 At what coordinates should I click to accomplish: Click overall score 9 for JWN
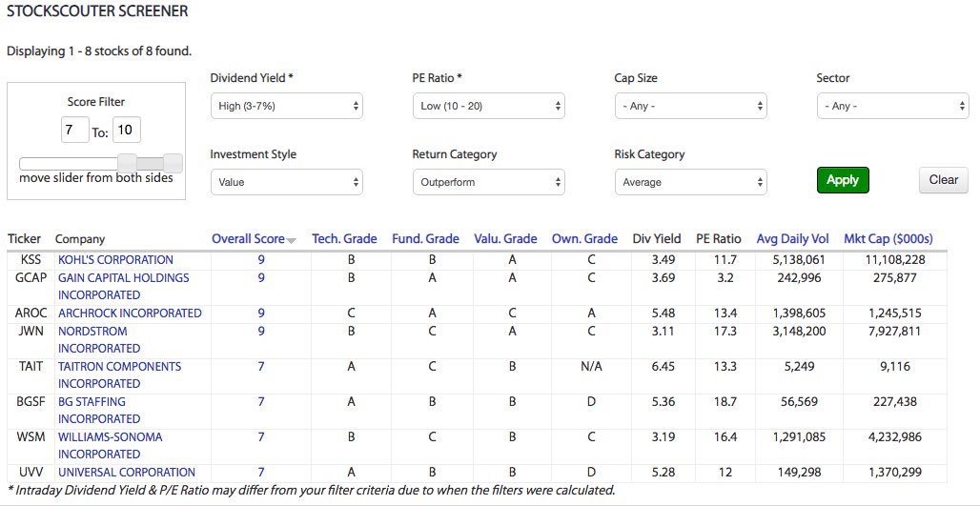(x=261, y=331)
